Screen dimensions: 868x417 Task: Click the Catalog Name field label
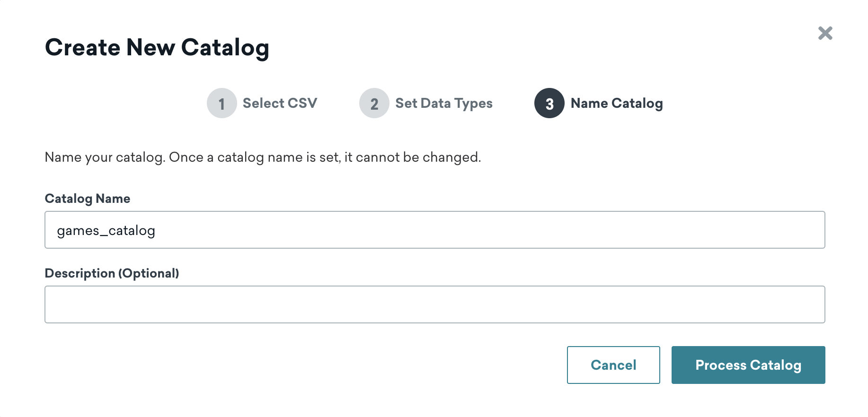(88, 199)
